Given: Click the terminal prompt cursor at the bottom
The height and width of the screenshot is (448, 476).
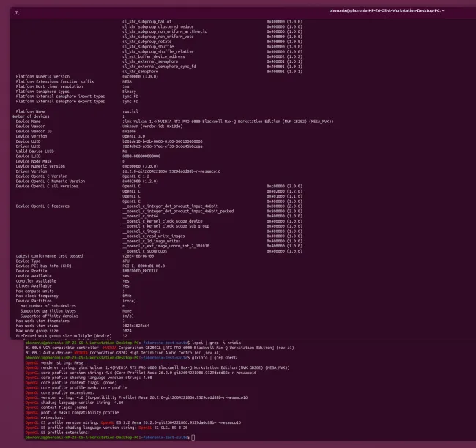Looking at the screenshot, I should pyautogui.click(x=193, y=437).
